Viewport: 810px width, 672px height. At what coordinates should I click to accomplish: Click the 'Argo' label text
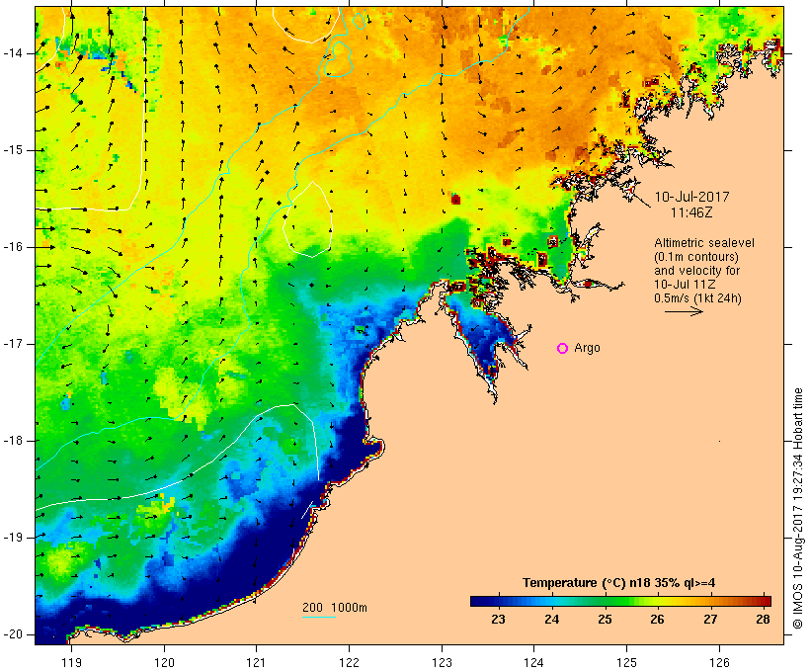click(x=588, y=348)
